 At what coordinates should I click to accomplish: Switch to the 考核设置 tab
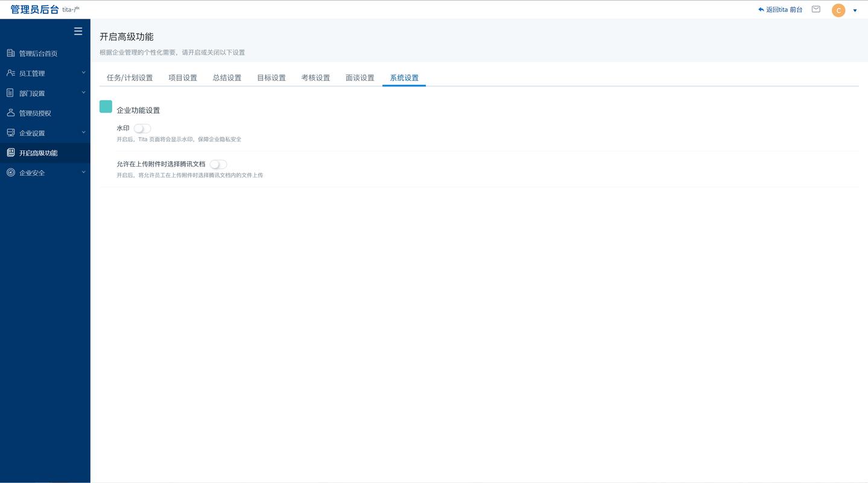pyautogui.click(x=315, y=78)
